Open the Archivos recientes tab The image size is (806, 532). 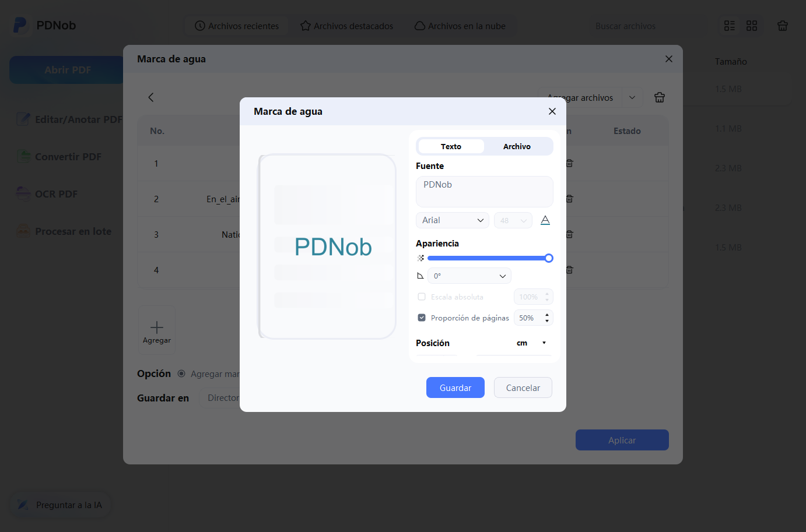[237, 26]
